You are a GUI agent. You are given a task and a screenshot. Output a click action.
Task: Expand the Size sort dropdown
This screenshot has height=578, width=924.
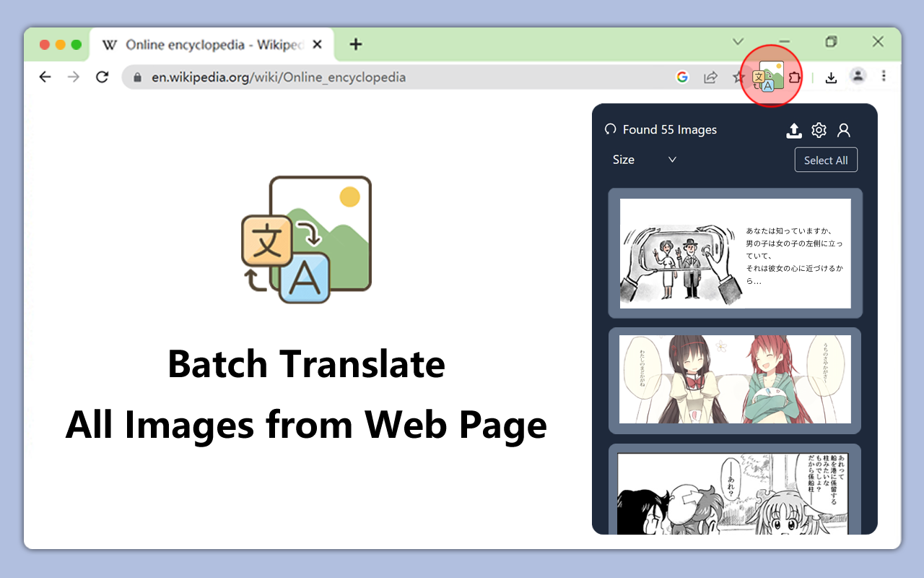pyautogui.click(x=644, y=160)
